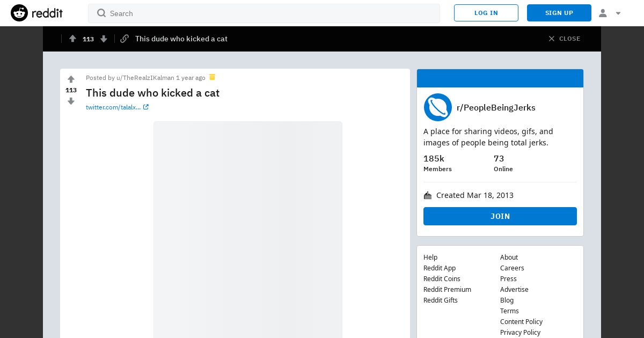The height and width of the screenshot is (338, 644).
Task: Open the Reddit Premium link
Action: 447,289
